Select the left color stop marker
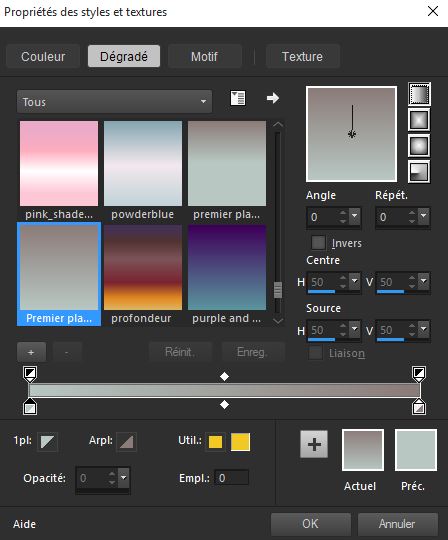 pos(30,407)
